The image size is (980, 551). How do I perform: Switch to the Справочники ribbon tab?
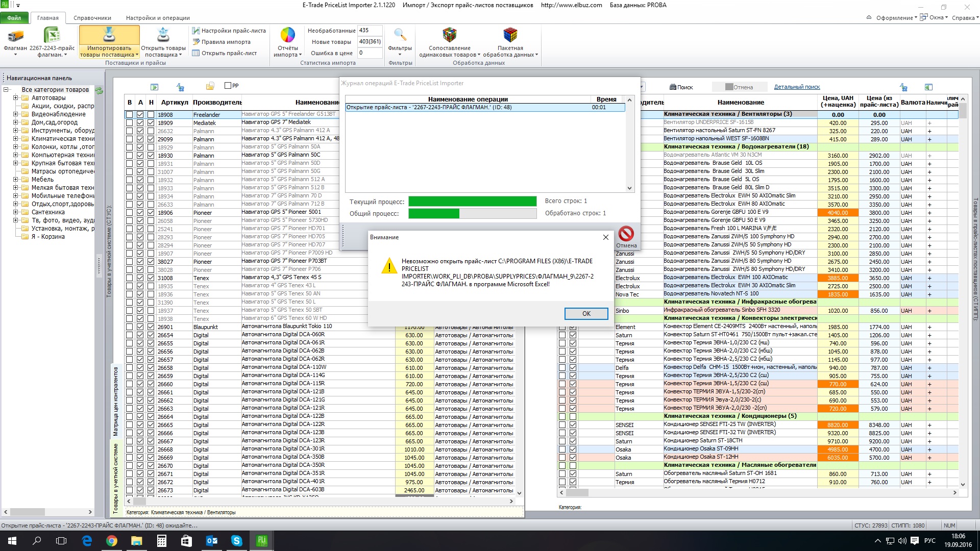[92, 18]
